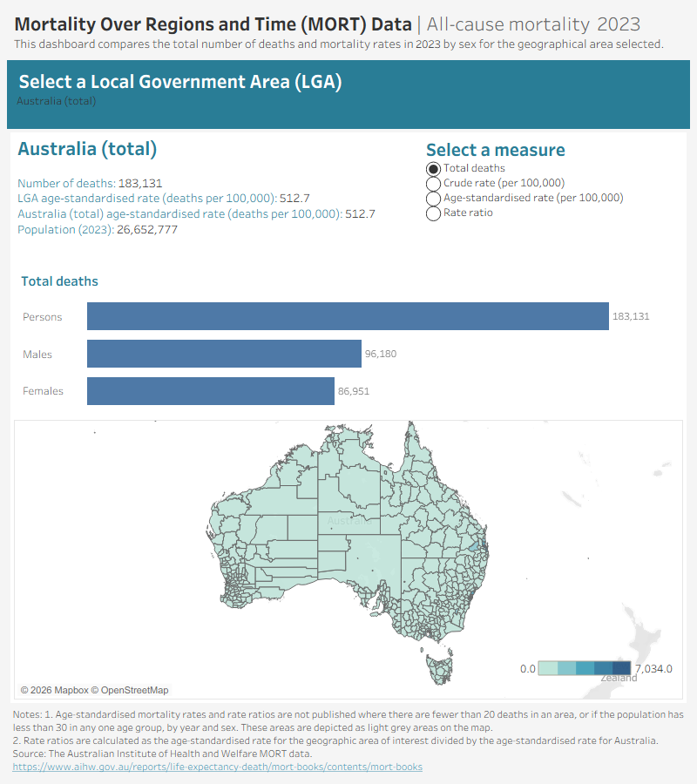
Task: Click the middle teal step of the map legend
Action: (585, 668)
